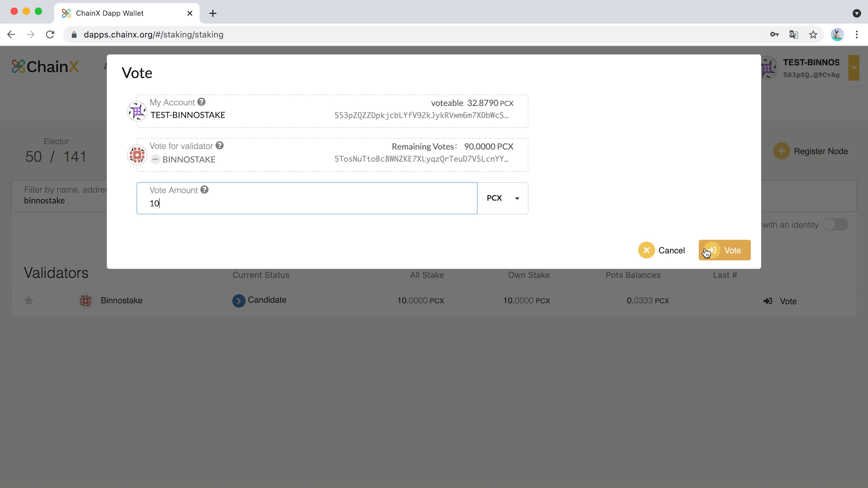868x488 pixels.
Task: Open the Chrome profile avatar
Action: click(x=837, y=34)
